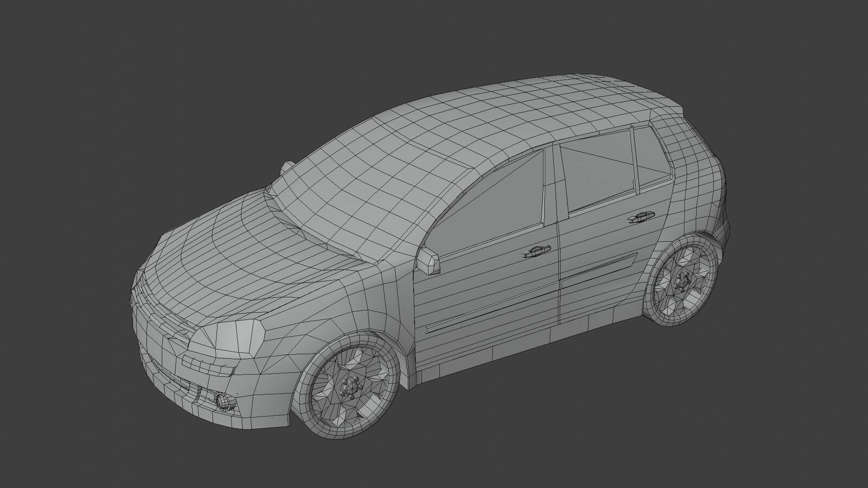Select the front wheel of the car model
868x488 pixels.
347,387
